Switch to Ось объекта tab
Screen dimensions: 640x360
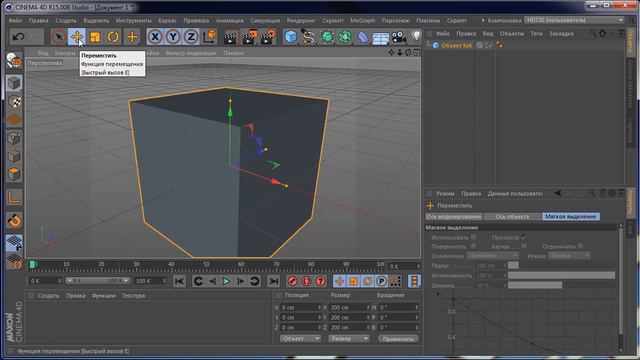pos(513,217)
